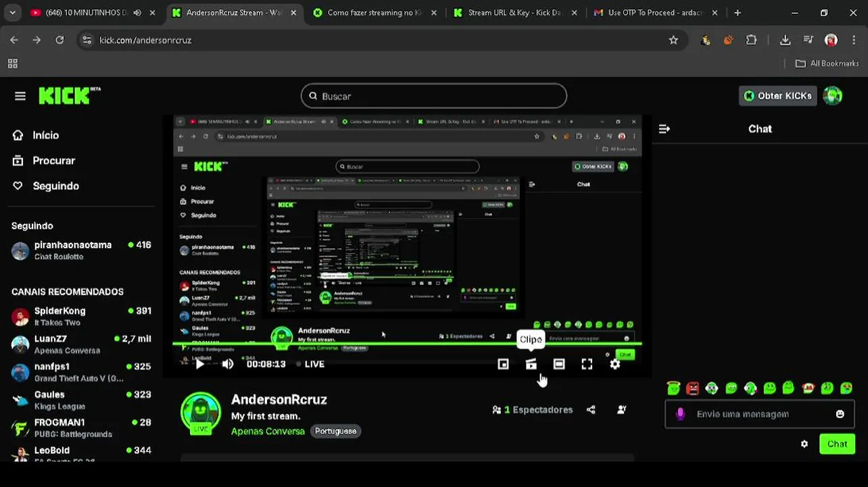This screenshot has height=487, width=868.
Task: Open the Apenas Conversa category link
Action: point(268,431)
